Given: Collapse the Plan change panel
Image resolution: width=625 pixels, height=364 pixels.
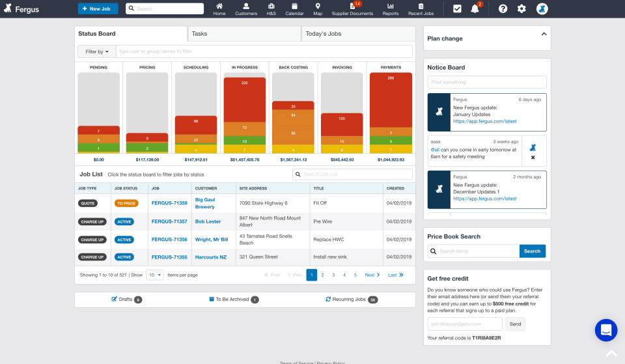Looking at the screenshot, I should point(544,35).
